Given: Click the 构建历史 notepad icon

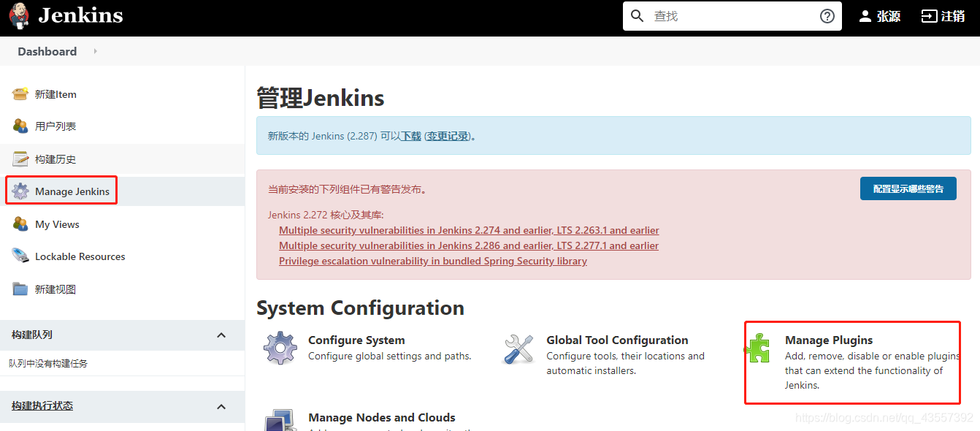Looking at the screenshot, I should (x=20, y=159).
